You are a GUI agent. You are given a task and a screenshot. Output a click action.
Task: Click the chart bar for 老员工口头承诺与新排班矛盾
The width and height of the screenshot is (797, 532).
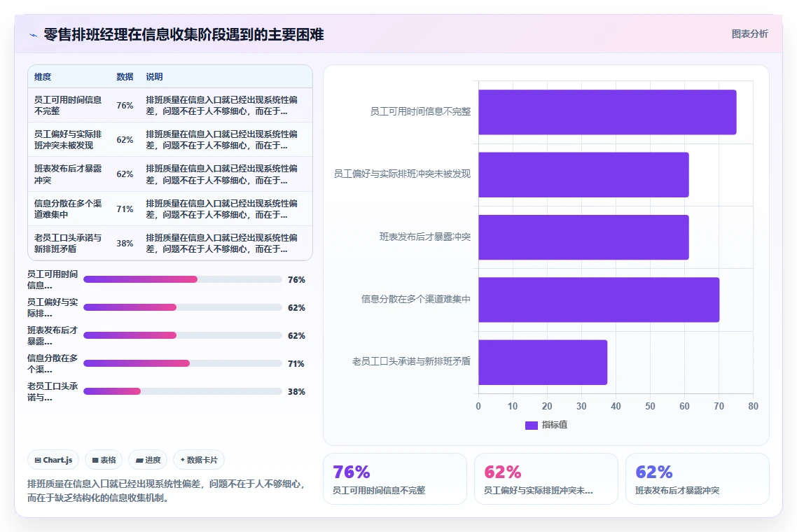pos(543,363)
